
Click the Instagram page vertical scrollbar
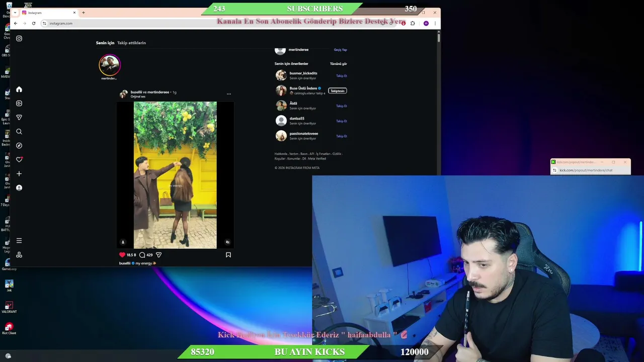(x=439, y=37)
